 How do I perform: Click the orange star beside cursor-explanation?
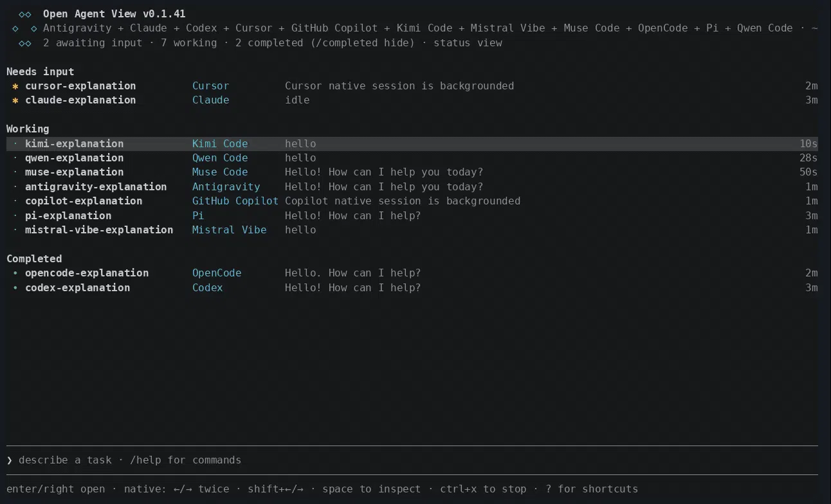click(x=15, y=86)
